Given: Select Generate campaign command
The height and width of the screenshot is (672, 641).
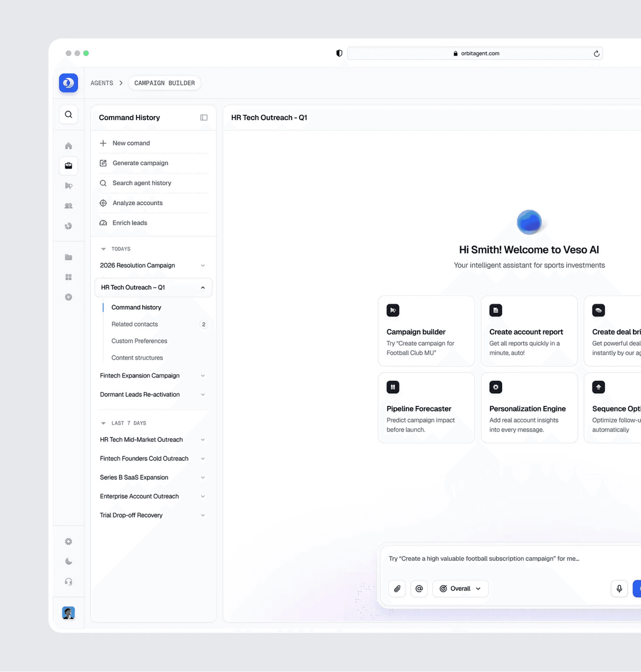Looking at the screenshot, I should click(x=153, y=163).
